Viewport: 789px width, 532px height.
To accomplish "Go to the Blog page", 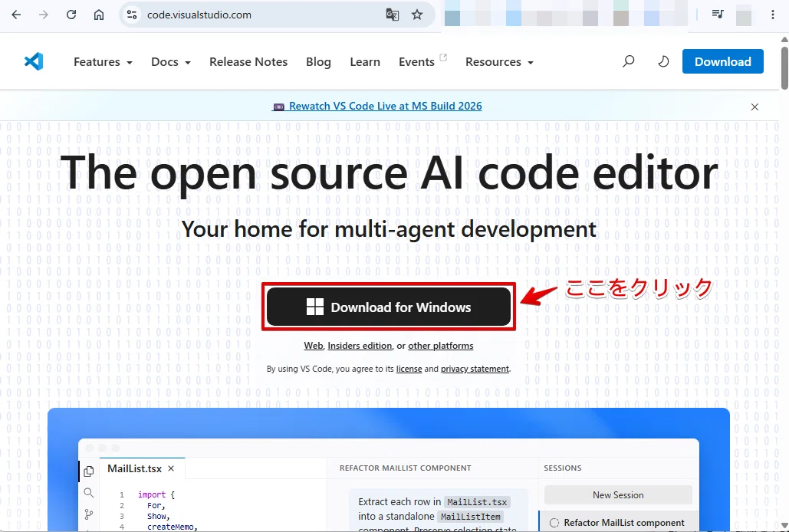I will tap(318, 62).
